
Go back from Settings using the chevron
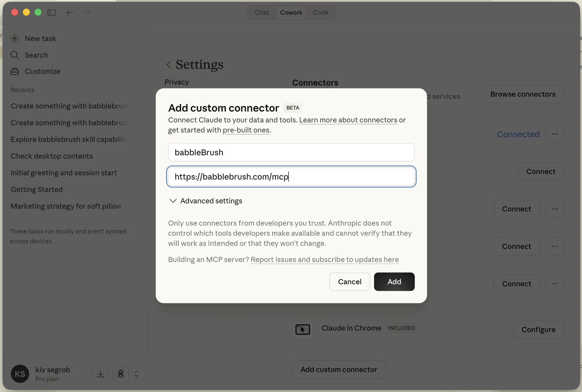coord(169,64)
